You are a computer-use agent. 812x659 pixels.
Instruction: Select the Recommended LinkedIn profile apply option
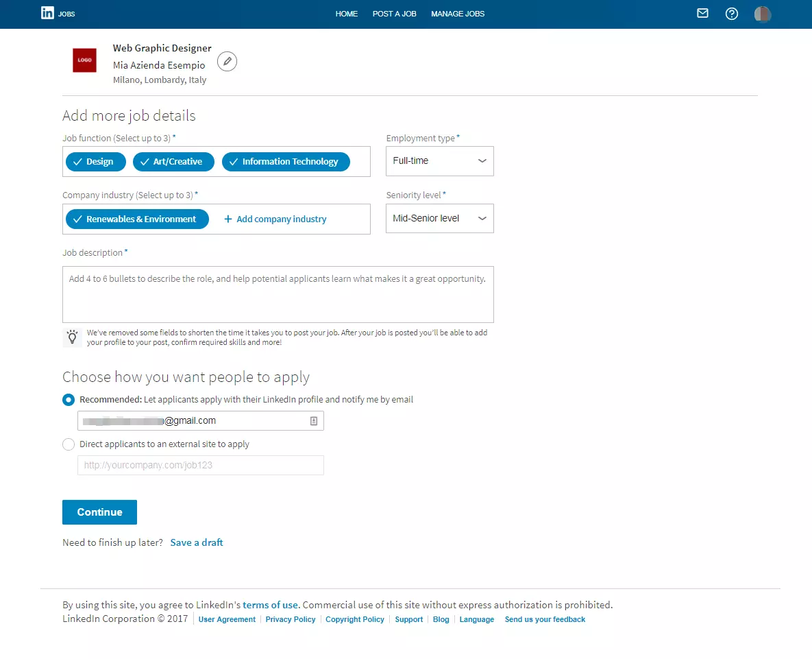pyautogui.click(x=69, y=400)
